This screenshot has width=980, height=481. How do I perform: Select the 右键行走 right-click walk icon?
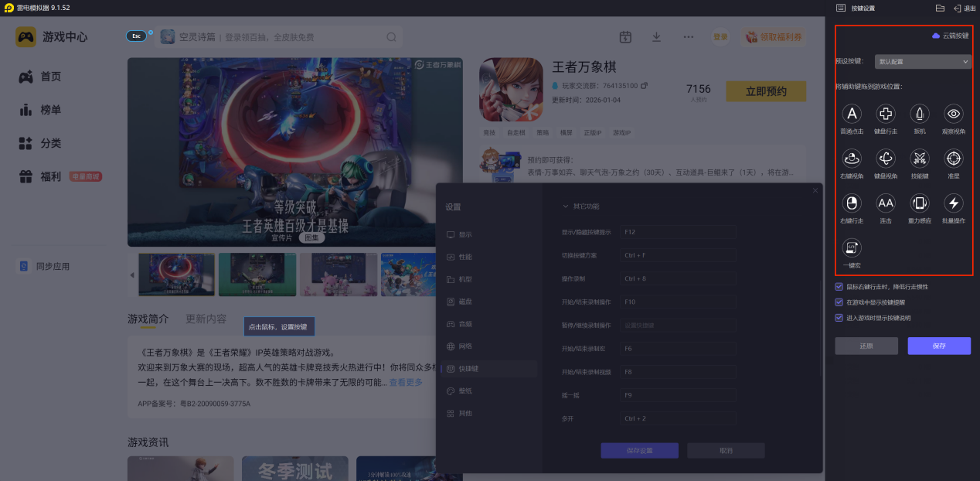click(852, 203)
